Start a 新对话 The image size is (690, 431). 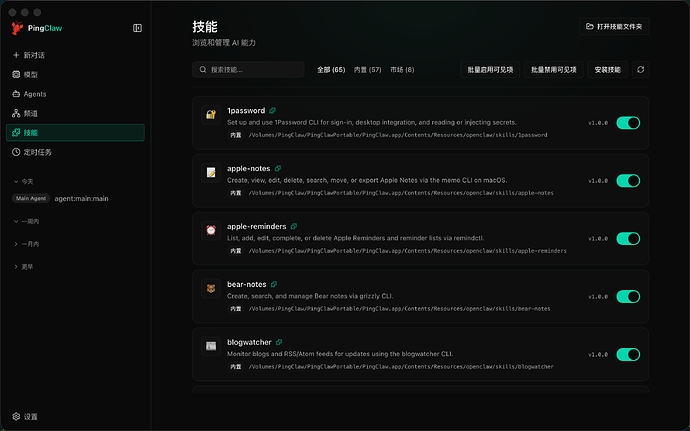[x=75, y=55]
